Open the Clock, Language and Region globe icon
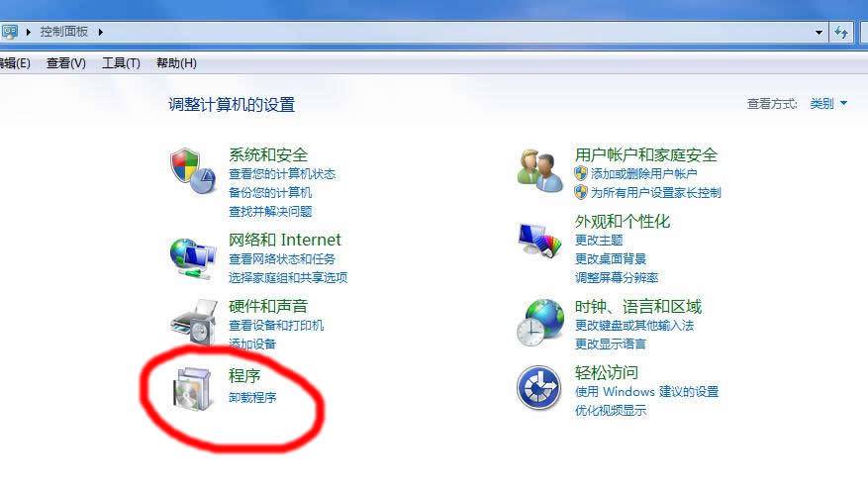Image resolution: width=868 pixels, height=493 pixels. tap(540, 323)
